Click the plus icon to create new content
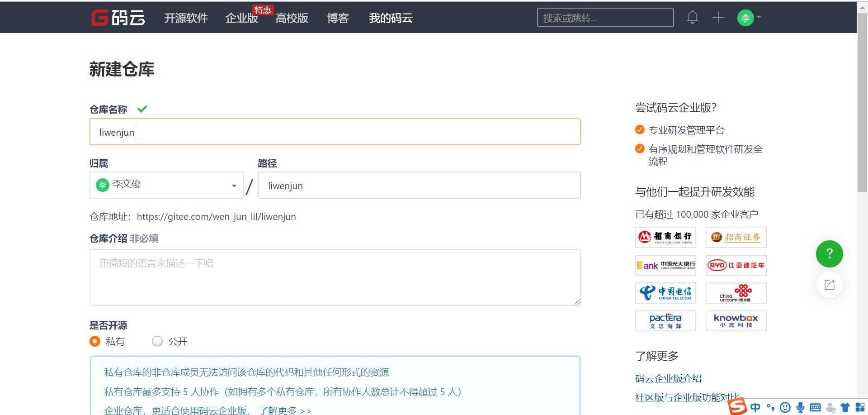 (718, 17)
